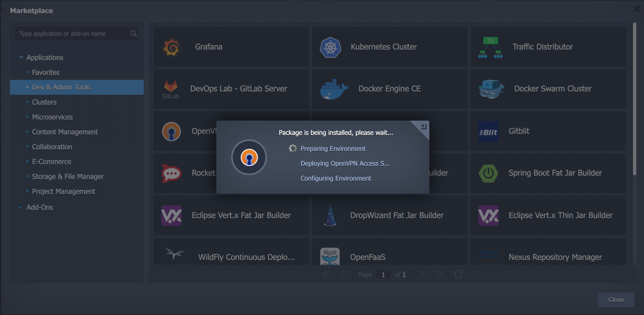Switch to the Clusters category
This screenshot has width=644, height=315.
[44, 102]
